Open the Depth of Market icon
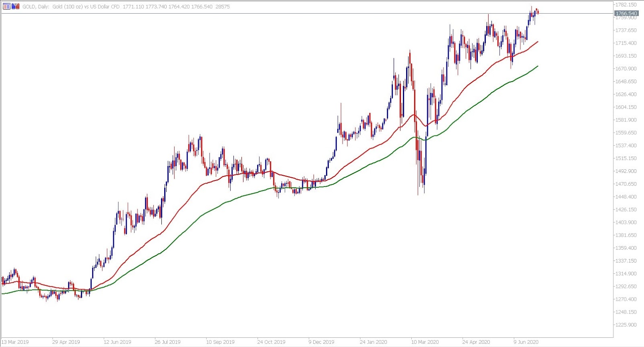 point(15,6)
